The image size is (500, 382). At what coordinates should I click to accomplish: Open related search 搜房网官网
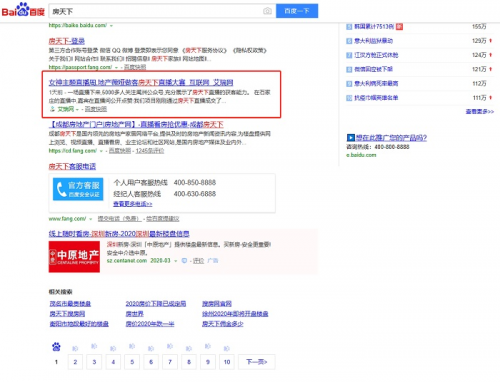click(217, 304)
